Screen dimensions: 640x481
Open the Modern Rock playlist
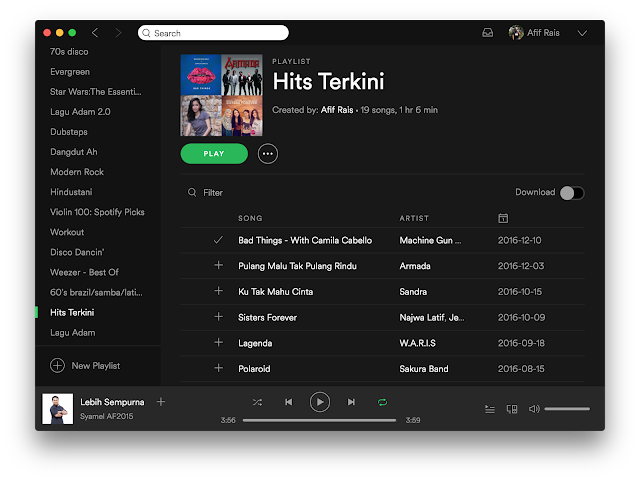click(77, 172)
